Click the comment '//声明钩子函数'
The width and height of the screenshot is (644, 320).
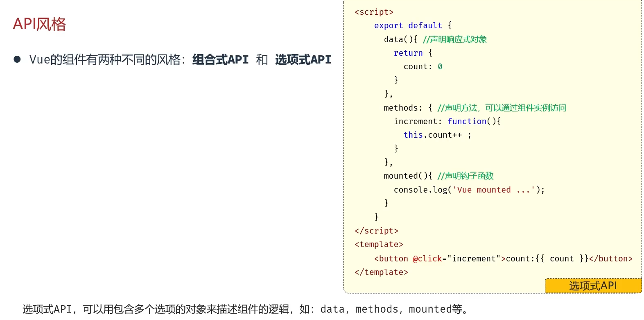point(465,176)
